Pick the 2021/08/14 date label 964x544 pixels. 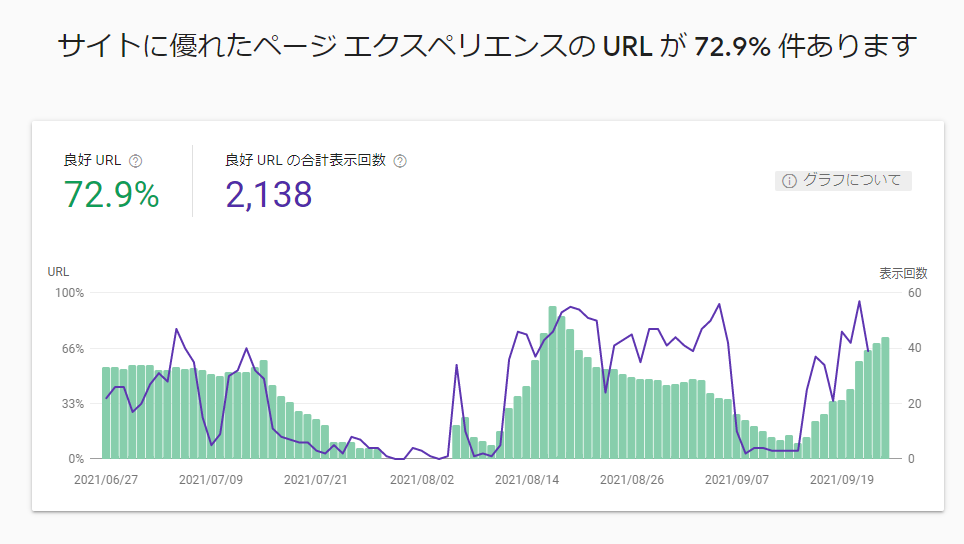526,479
